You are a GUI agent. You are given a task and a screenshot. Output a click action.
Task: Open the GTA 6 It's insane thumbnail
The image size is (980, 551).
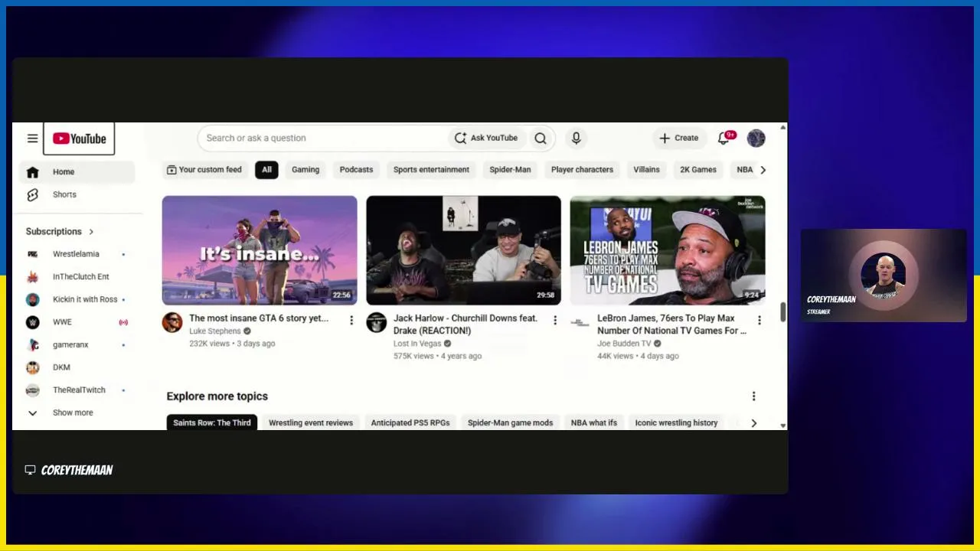click(x=260, y=250)
